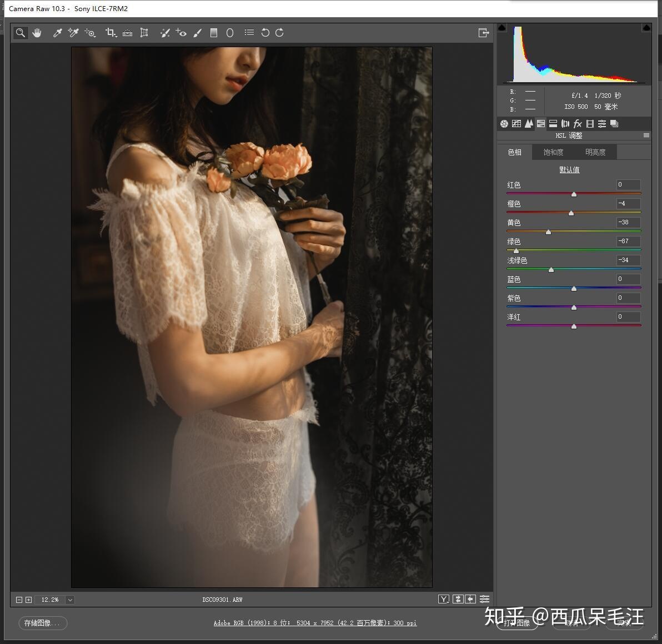Switch to the 饱和度 tab

(x=554, y=152)
